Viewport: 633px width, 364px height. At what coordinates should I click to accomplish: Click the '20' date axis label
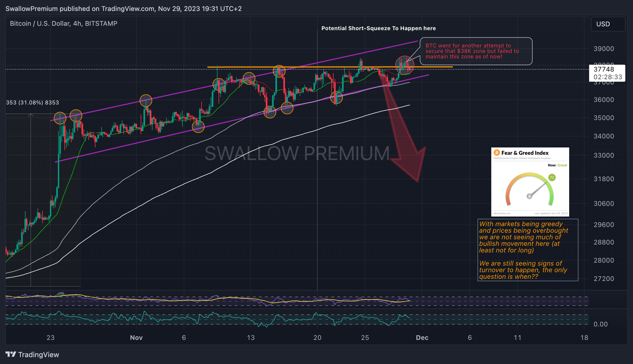point(317,338)
